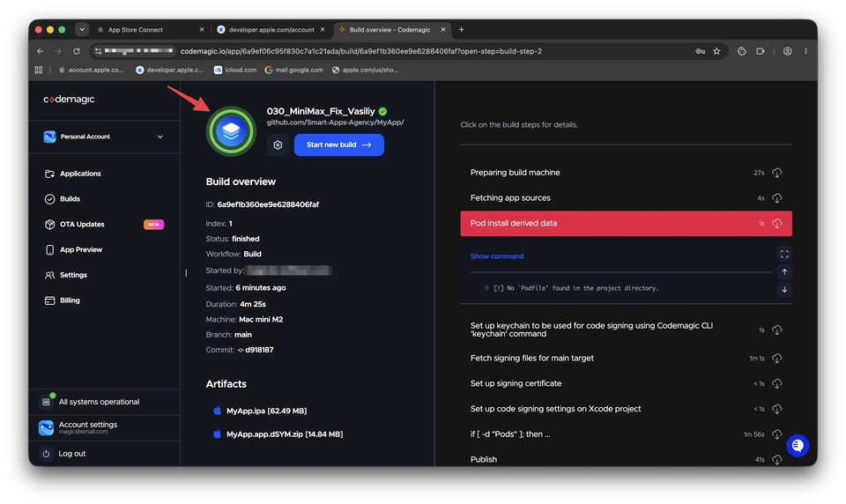Expand Set up keychain step
846x504 pixels.
tap(626, 330)
